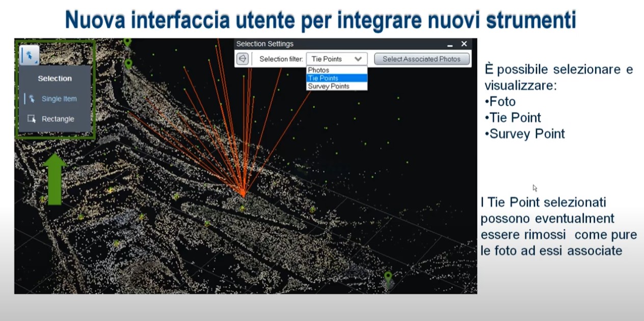Select Photos from the filter list

click(x=318, y=70)
